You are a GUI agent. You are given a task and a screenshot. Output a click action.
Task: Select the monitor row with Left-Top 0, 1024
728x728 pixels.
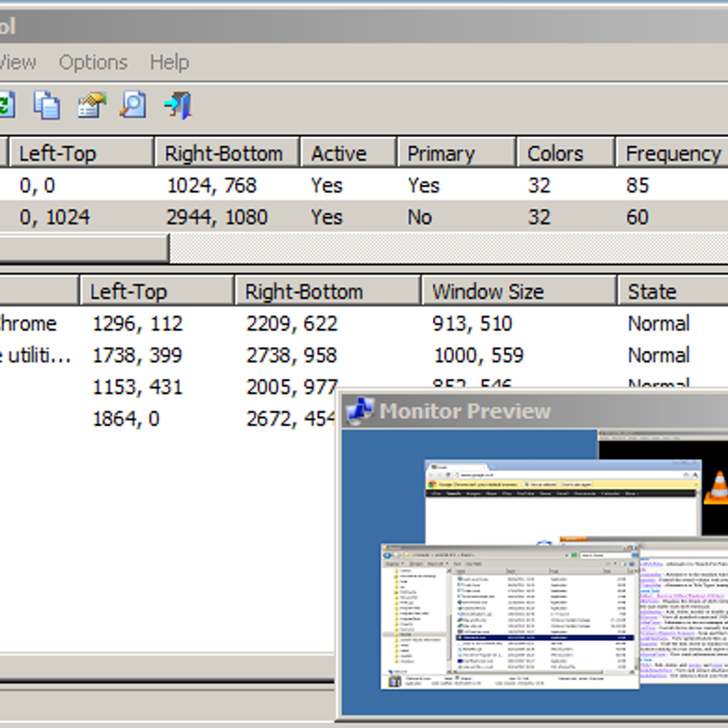click(x=364, y=217)
